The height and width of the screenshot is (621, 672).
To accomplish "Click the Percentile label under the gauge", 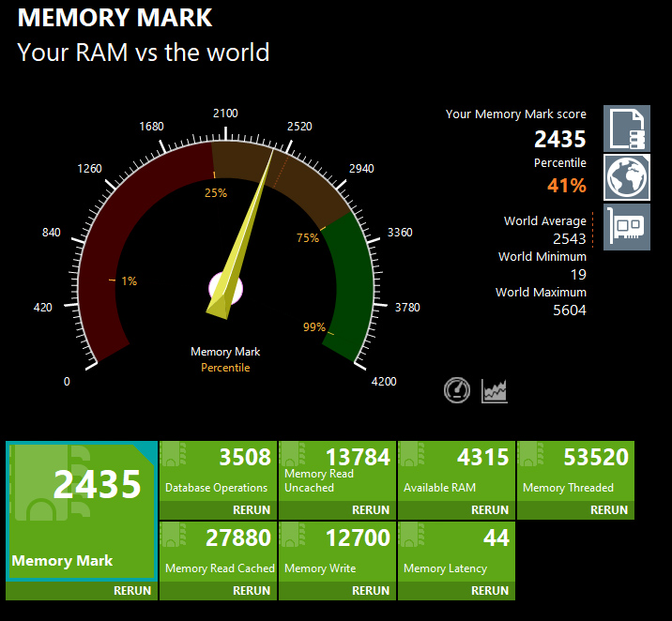I will pos(225,368).
